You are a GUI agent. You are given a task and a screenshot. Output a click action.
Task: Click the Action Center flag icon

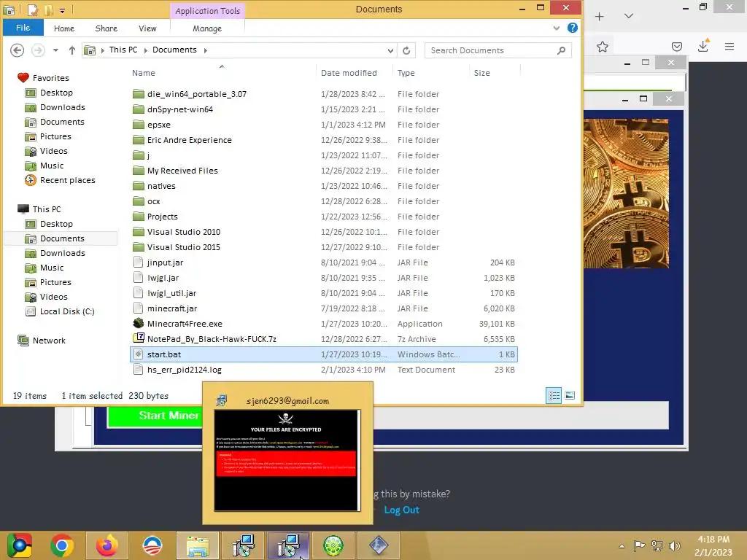click(x=639, y=545)
